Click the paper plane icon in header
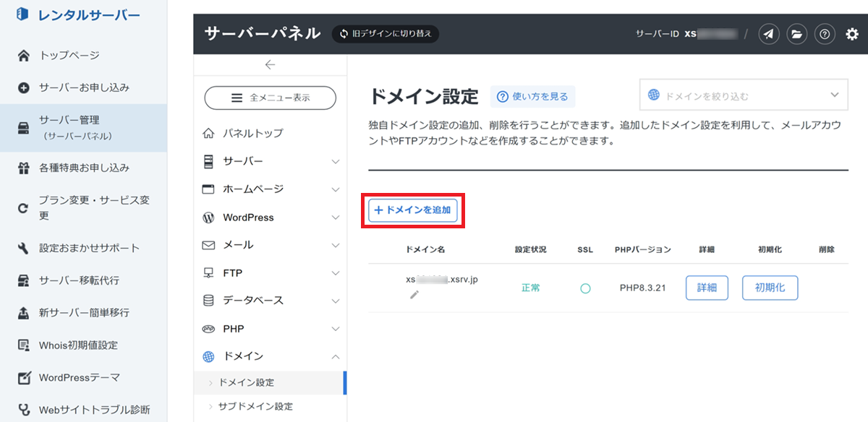The image size is (868, 422). pos(770,34)
